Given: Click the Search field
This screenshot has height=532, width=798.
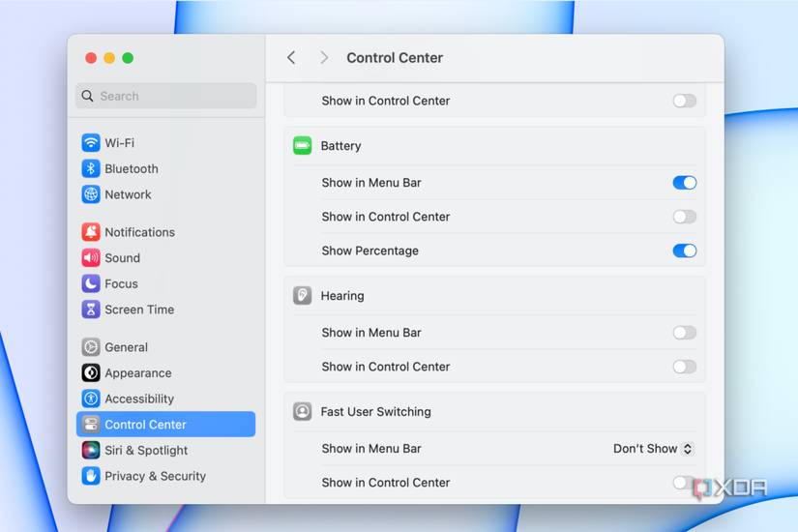Looking at the screenshot, I should pos(166,96).
